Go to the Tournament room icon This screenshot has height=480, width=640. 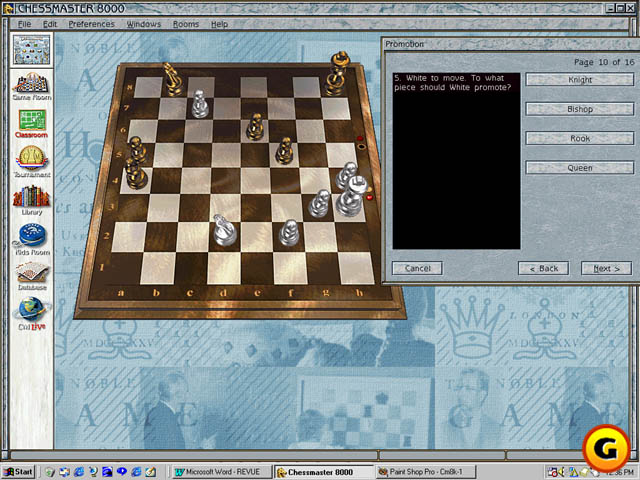(32, 160)
